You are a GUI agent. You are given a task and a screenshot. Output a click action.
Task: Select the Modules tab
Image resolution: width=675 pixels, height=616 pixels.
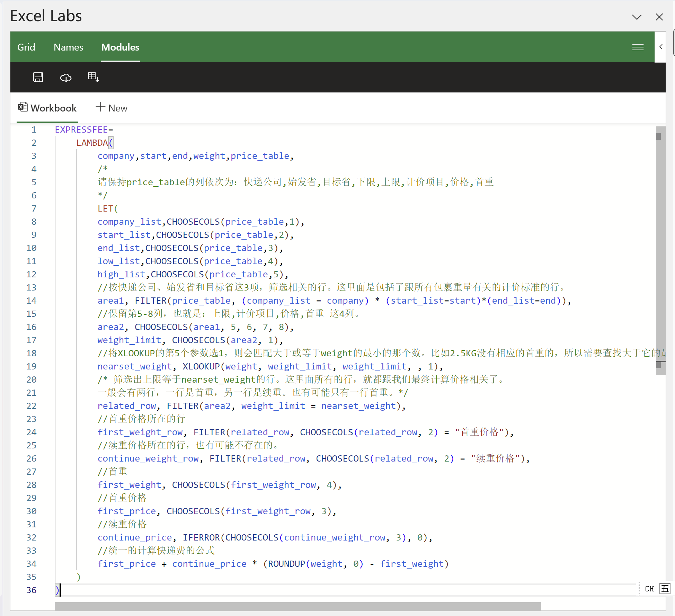pyautogui.click(x=120, y=47)
